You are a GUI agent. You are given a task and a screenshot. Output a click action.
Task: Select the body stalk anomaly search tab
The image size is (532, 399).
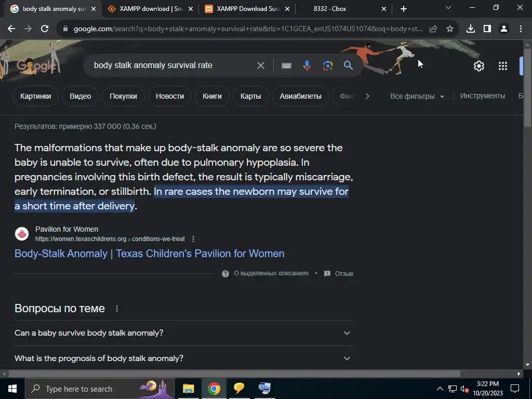[x=53, y=9]
